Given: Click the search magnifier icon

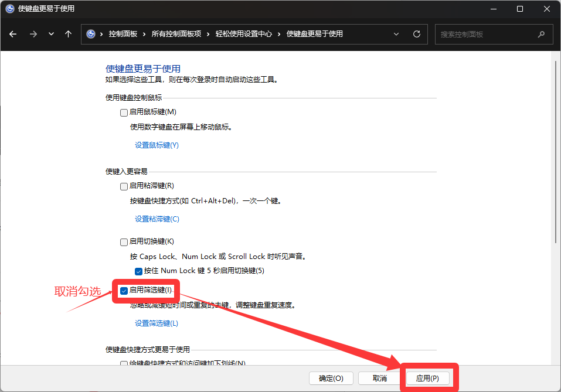Looking at the screenshot, I should point(542,34).
